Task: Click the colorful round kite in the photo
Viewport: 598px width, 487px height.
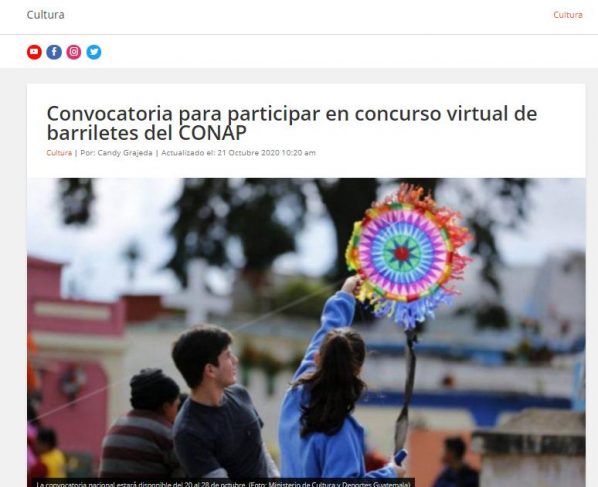Action: (x=408, y=256)
